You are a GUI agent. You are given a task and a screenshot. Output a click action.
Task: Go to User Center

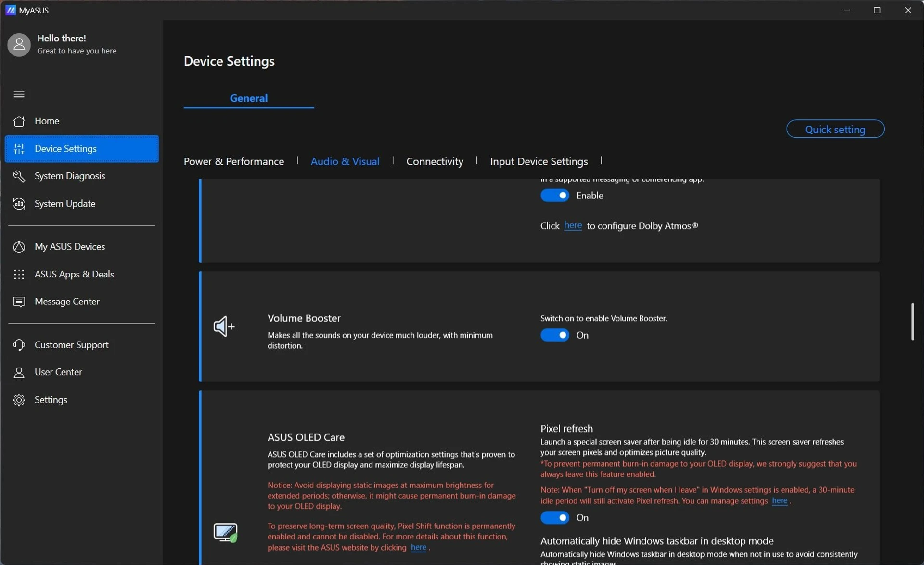click(x=81, y=372)
